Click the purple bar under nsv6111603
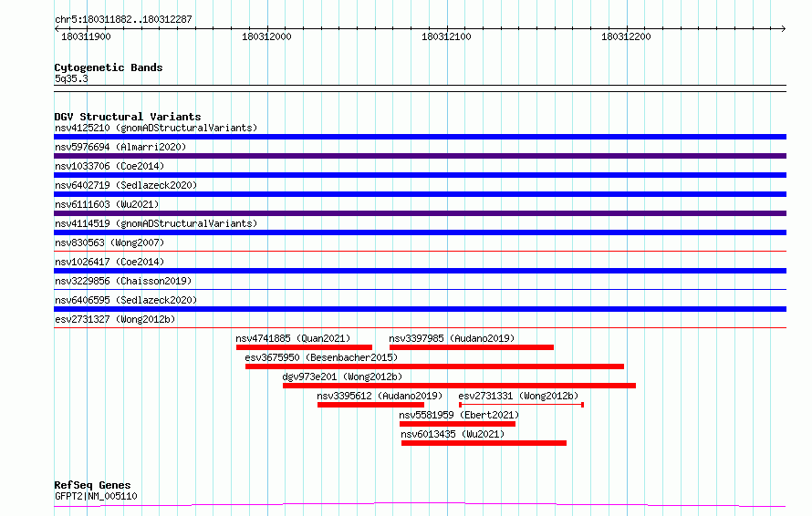 click(x=420, y=213)
